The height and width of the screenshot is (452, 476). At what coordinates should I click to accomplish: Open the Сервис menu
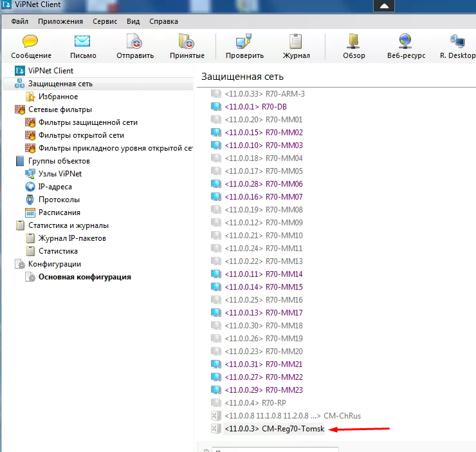click(x=105, y=21)
